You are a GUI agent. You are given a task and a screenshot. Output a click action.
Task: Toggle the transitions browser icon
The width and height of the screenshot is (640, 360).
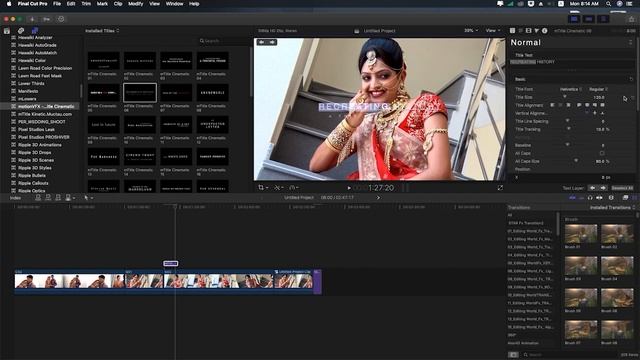pyautogui.click(x=635, y=198)
